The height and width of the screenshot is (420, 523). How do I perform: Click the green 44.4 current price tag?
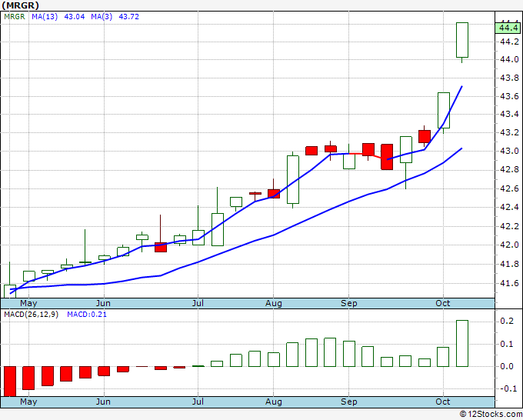click(508, 28)
